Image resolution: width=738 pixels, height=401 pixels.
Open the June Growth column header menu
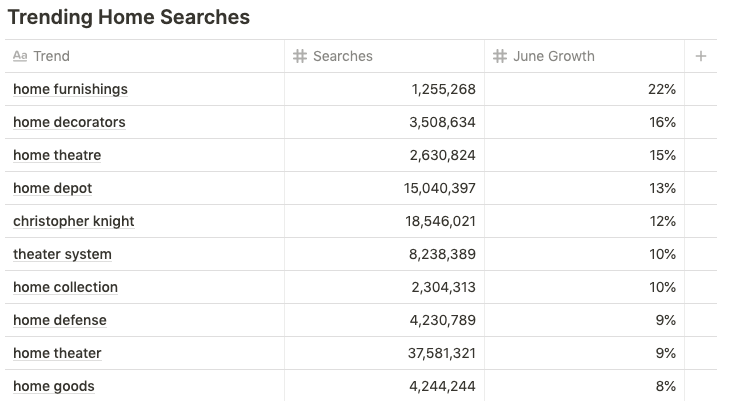click(x=585, y=56)
